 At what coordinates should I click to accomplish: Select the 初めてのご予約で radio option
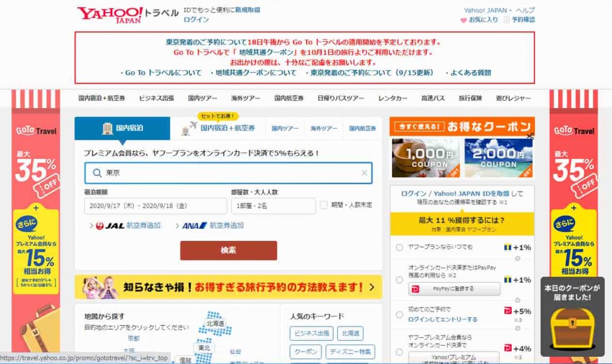click(399, 315)
